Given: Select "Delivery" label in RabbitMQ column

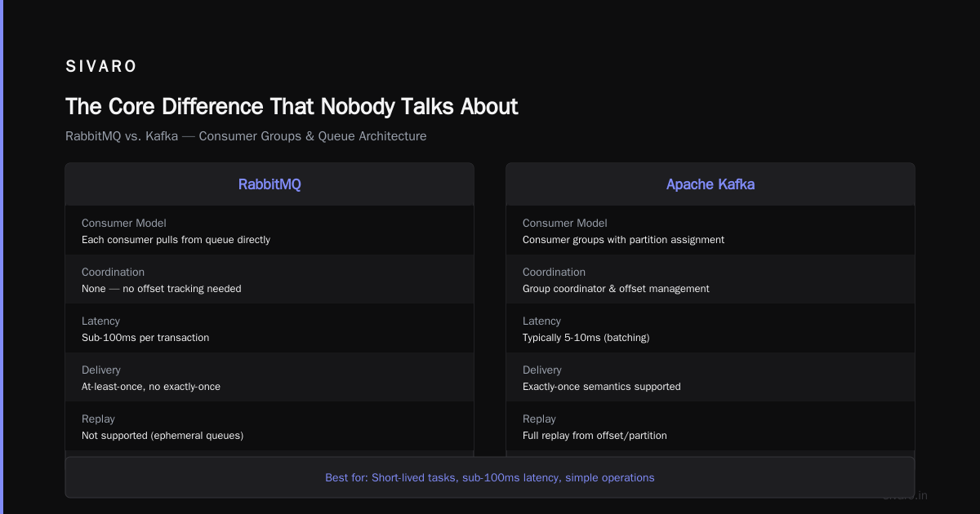Looking at the screenshot, I should pos(101,370).
